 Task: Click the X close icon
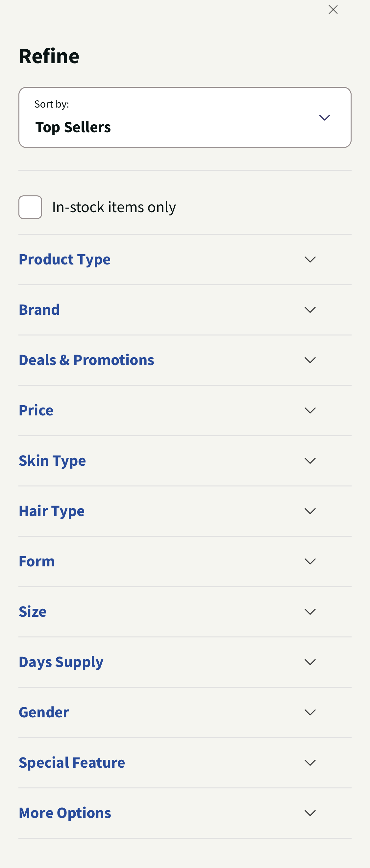[x=333, y=10]
